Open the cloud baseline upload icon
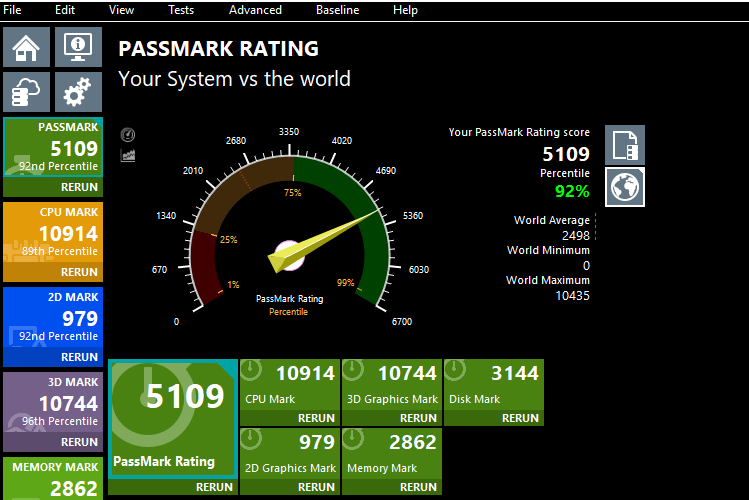This screenshot has height=500, width=749. (x=26, y=92)
